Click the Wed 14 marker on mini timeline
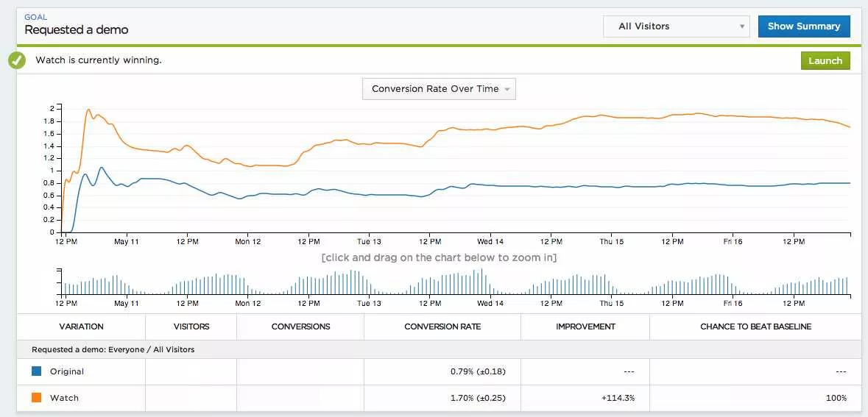Image resolution: width=868 pixels, height=417 pixels. [x=490, y=303]
